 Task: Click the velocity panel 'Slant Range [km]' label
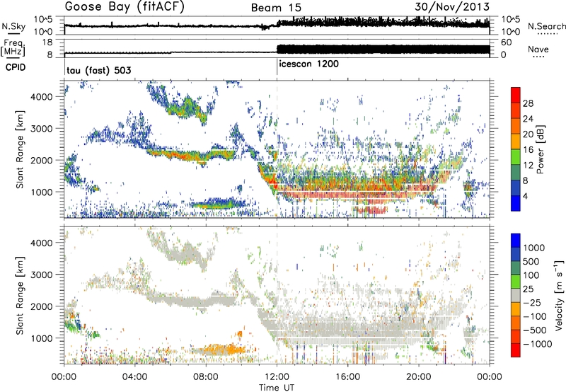pos(20,295)
